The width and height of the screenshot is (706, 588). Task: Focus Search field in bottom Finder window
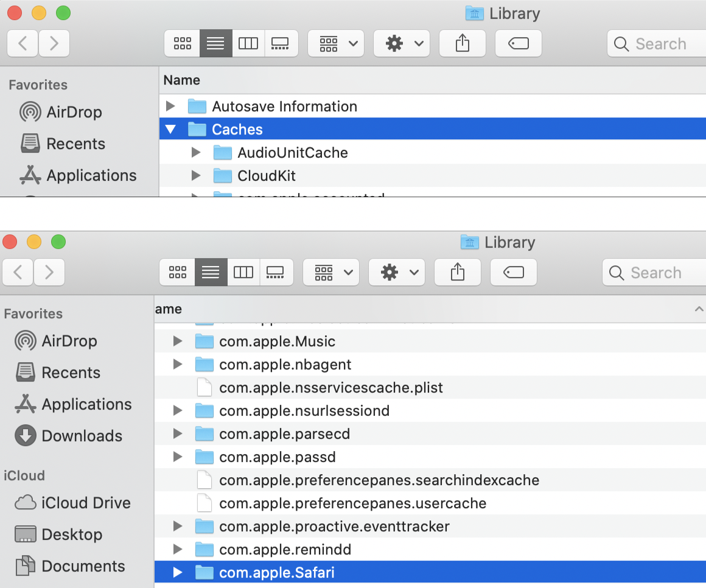[x=654, y=272]
